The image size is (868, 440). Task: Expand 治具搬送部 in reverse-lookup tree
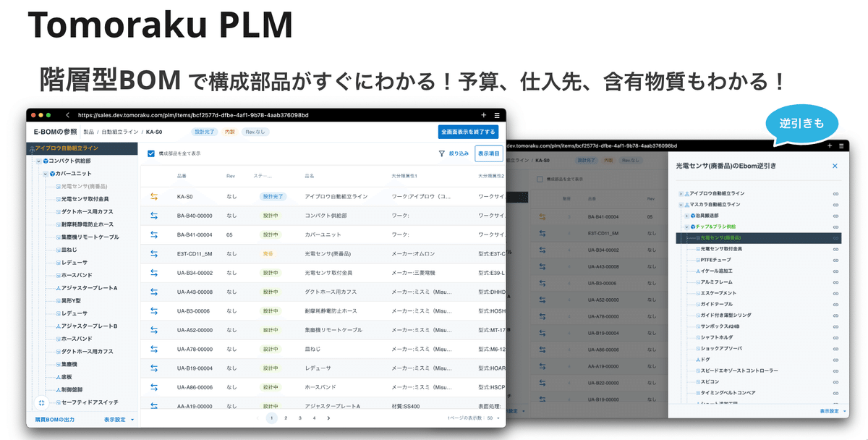pos(687,216)
